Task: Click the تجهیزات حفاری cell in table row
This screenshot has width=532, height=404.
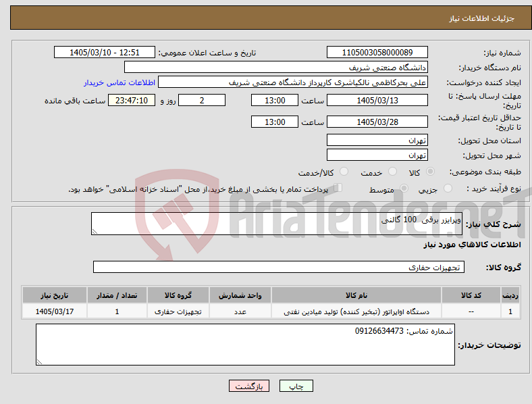Action: coord(178,311)
